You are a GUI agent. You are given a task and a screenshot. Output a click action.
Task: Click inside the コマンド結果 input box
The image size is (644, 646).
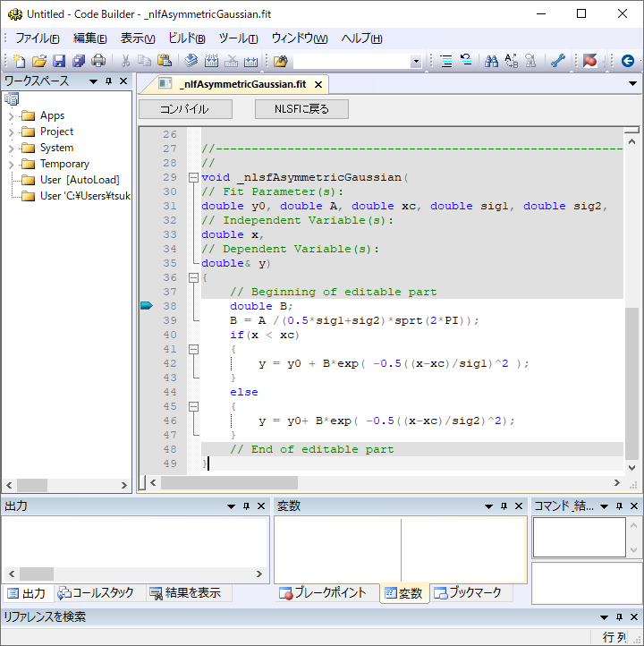pyautogui.click(x=580, y=538)
